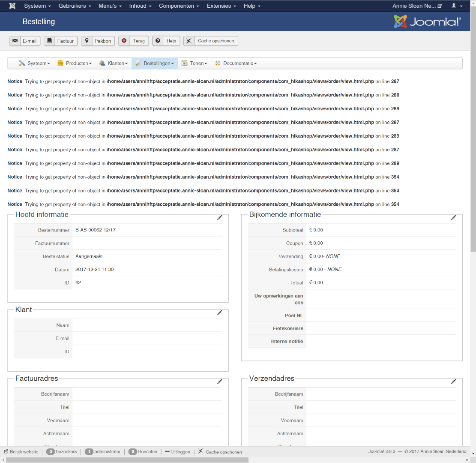Click vertical scrollbar thumb

tap(473, 128)
